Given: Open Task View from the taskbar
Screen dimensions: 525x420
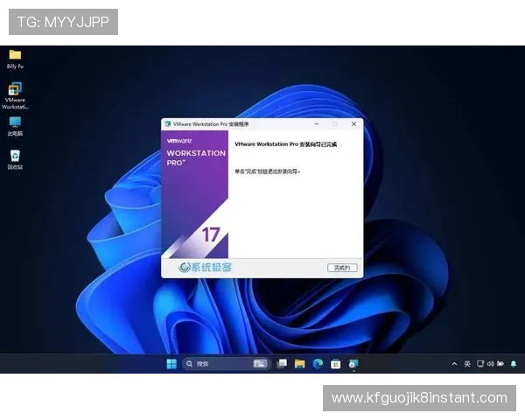Looking at the screenshot, I should pos(282,363).
